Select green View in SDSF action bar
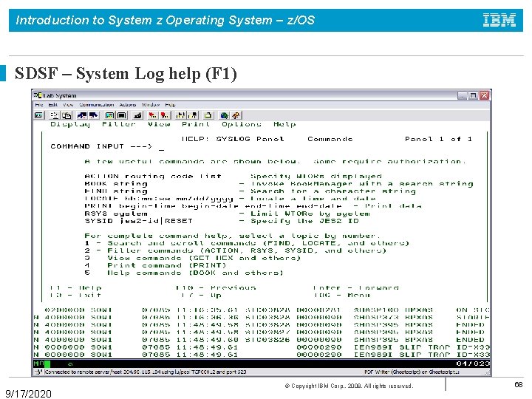This screenshot has width=532, height=399. (159, 124)
